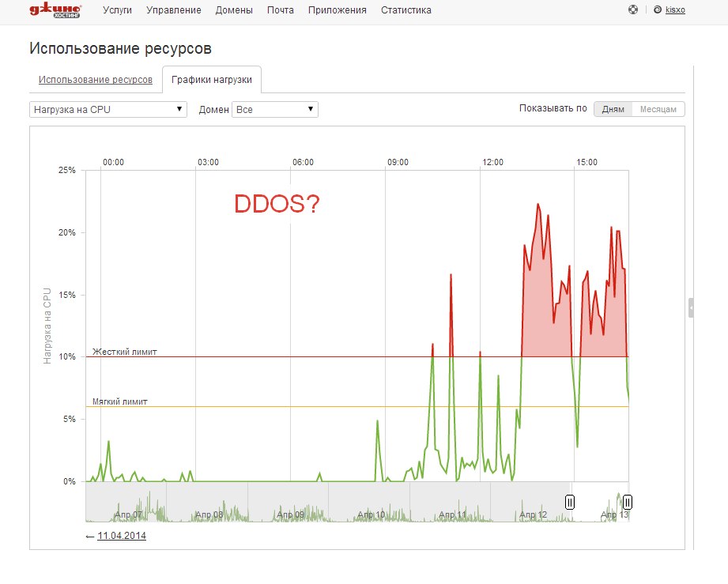Click the 5% axis label
This screenshot has width=728, height=584.
[70, 419]
